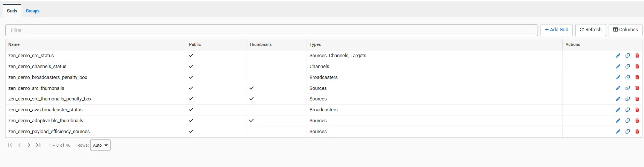Switch to the Groups tab
Image resolution: width=644 pixels, height=167 pixels.
tap(33, 11)
